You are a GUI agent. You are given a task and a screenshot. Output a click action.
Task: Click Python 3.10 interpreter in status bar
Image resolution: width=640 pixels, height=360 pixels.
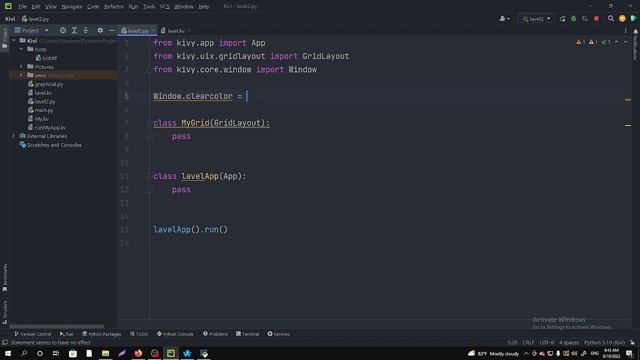click(604, 342)
